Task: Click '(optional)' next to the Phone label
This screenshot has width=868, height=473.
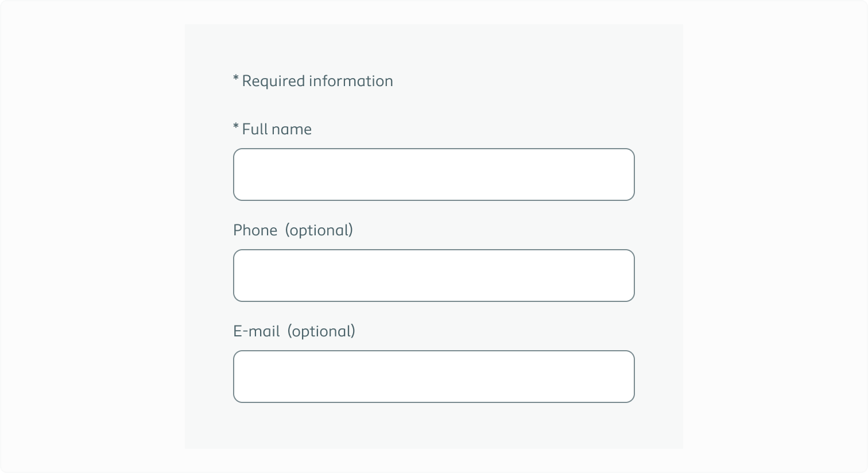Action: click(319, 231)
